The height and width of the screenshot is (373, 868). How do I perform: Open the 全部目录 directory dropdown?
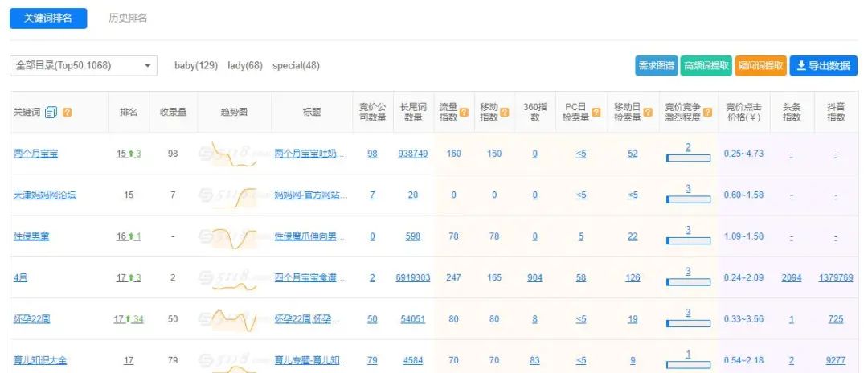[84, 65]
